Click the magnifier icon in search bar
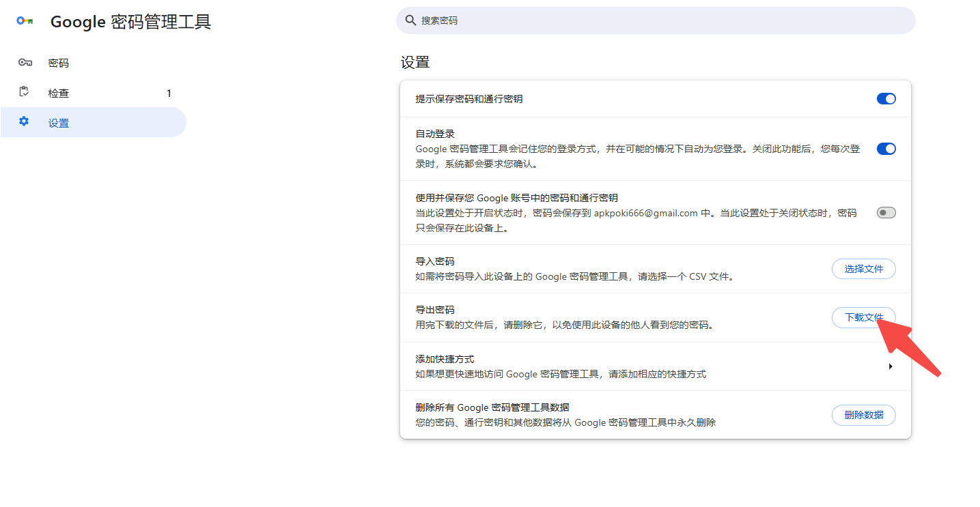The width and height of the screenshot is (980, 507). pyautogui.click(x=410, y=20)
